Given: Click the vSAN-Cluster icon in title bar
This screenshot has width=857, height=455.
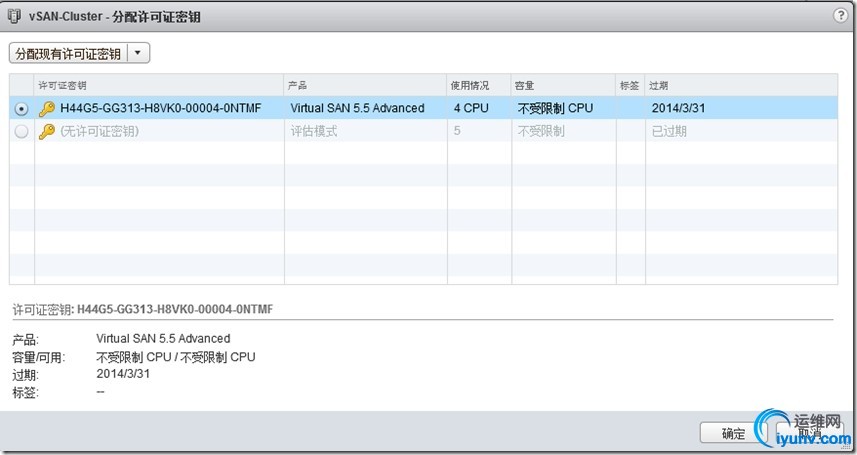Looking at the screenshot, I should point(14,16).
